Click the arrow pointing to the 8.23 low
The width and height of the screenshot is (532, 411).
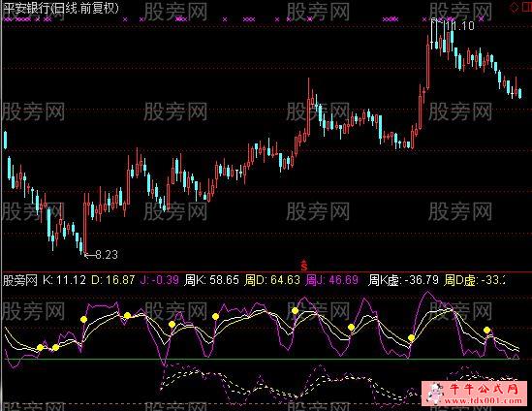tap(89, 255)
